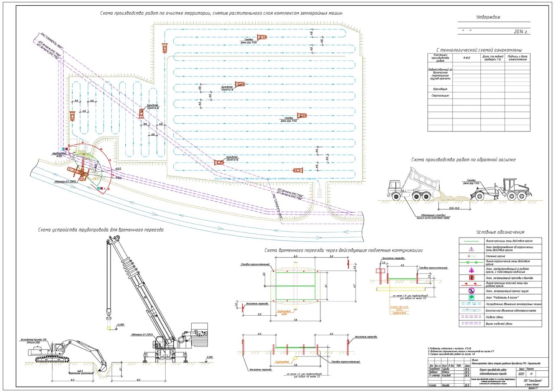Image resolution: width=555 pixels, height=392 pixels.
Task: Click the red no-passage prohibition sign in legend
Action: click(x=472, y=277)
